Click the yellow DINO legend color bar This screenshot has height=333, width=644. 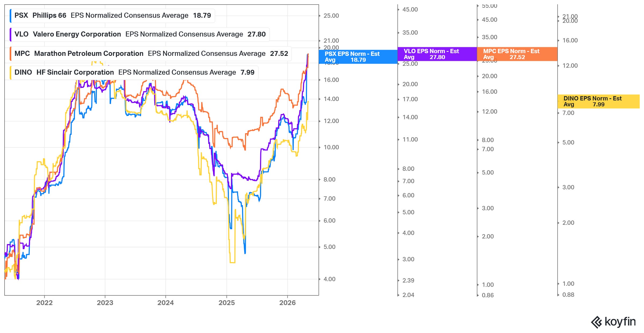[x=10, y=73]
